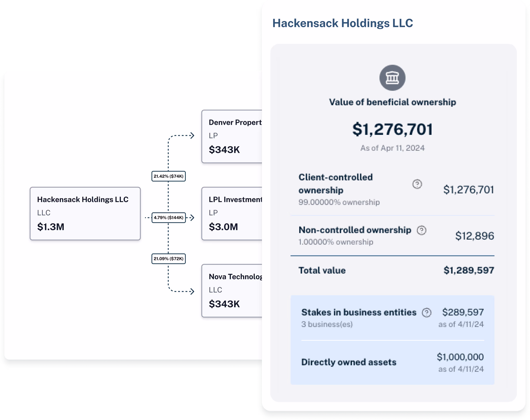Select the 4.79% ($144K) ownership label

[x=168, y=218]
